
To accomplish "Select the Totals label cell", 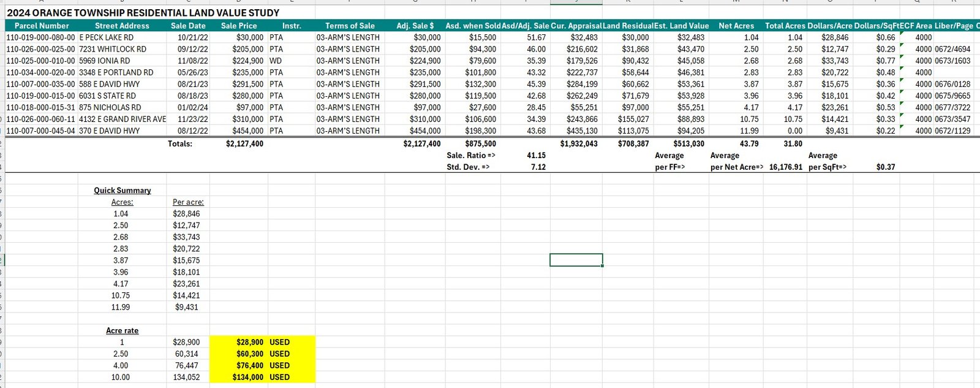I will point(180,143).
